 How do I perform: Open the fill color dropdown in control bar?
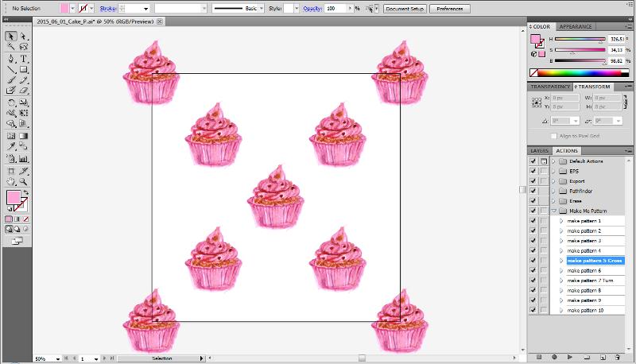point(72,8)
